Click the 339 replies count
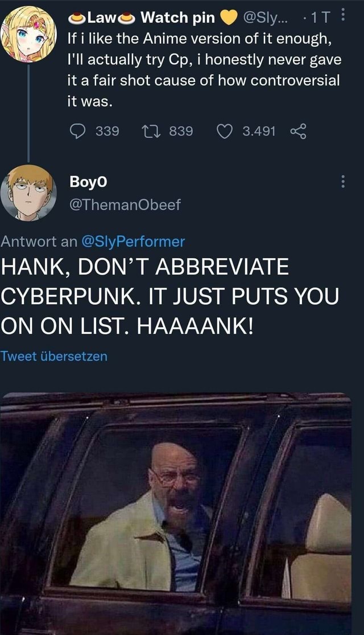The width and height of the screenshot is (364, 635). pos(107,132)
